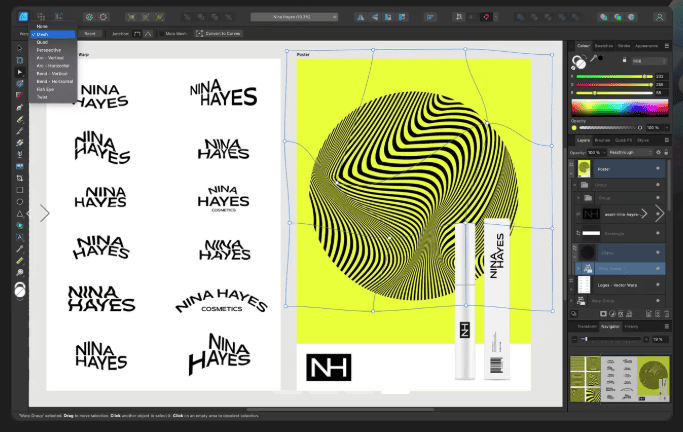Choose Quad from the warp menu
683x432 pixels.
coord(42,42)
